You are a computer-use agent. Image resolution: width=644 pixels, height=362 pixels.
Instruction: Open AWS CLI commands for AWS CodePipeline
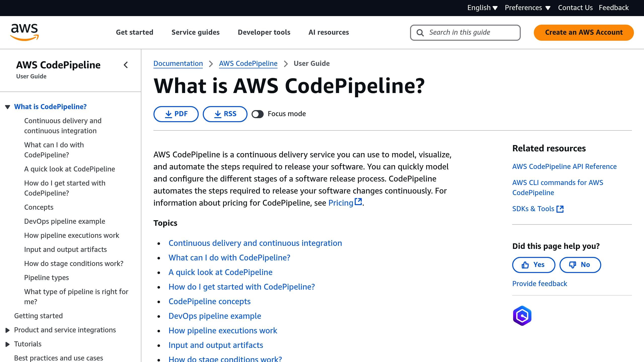(558, 188)
